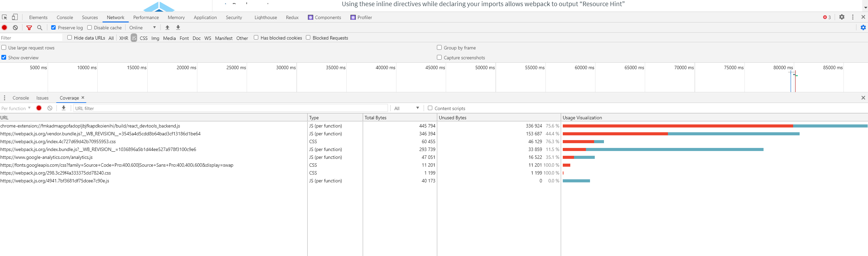This screenshot has height=256, width=868.
Task: Open the Lighthouse tab
Action: tap(265, 17)
